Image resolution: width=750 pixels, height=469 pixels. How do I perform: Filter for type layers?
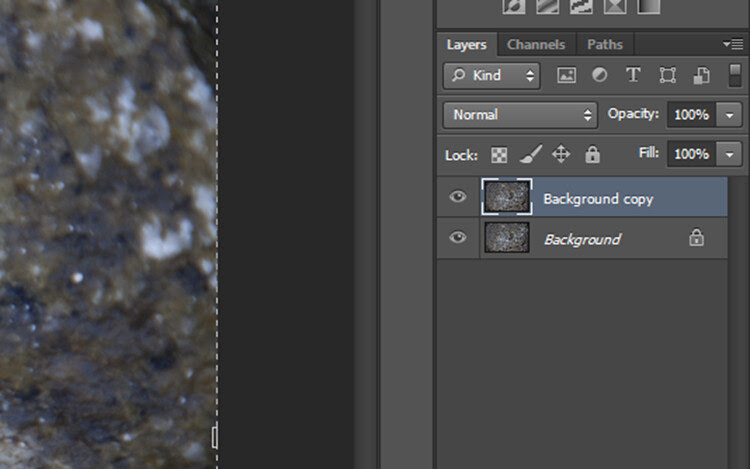click(x=633, y=75)
